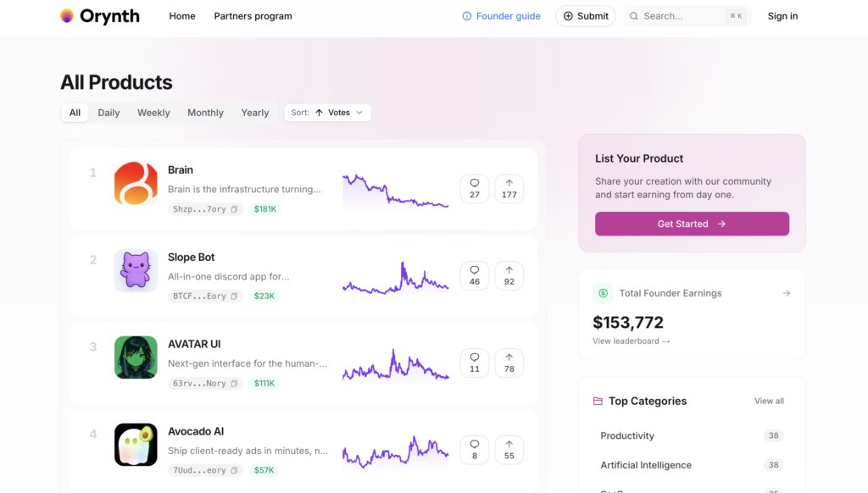Screen dimensions: 868x493
Task: Follow the View leaderboard link
Action: pos(631,341)
